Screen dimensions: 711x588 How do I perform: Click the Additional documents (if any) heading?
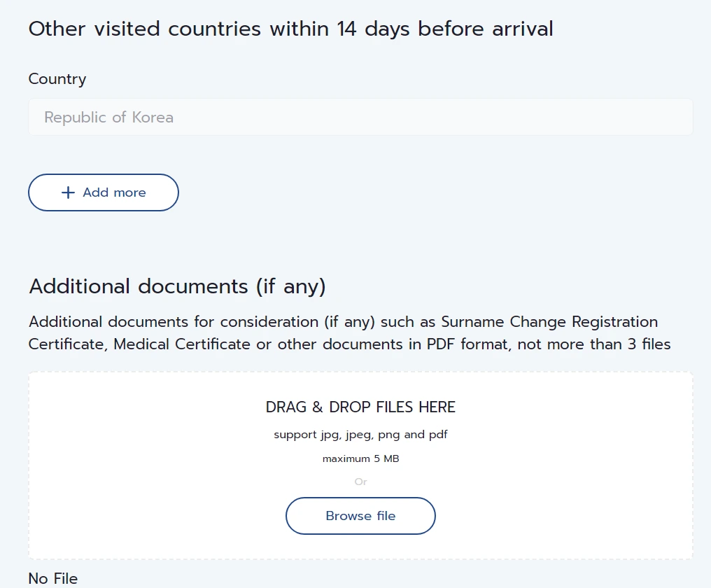177,286
